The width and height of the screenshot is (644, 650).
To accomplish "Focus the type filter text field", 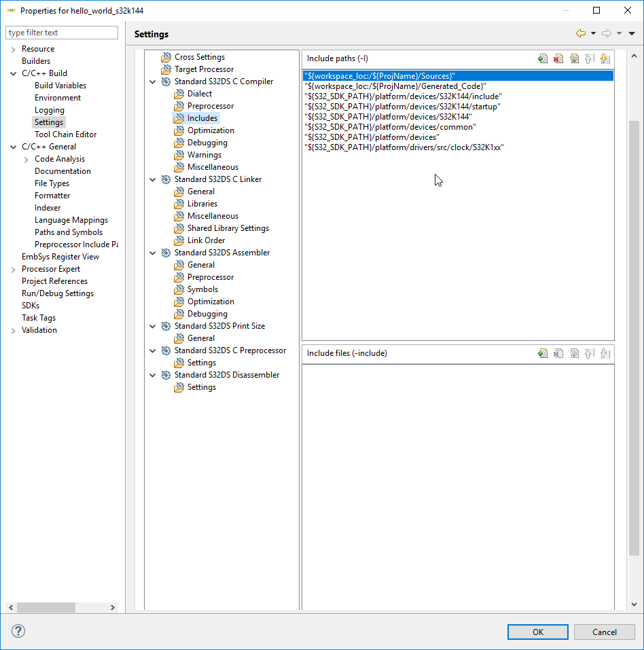I will click(x=62, y=33).
